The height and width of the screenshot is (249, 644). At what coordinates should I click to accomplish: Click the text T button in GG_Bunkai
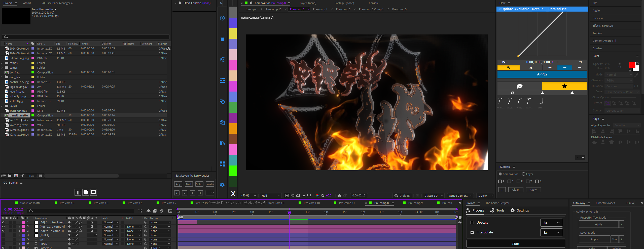click(78, 192)
